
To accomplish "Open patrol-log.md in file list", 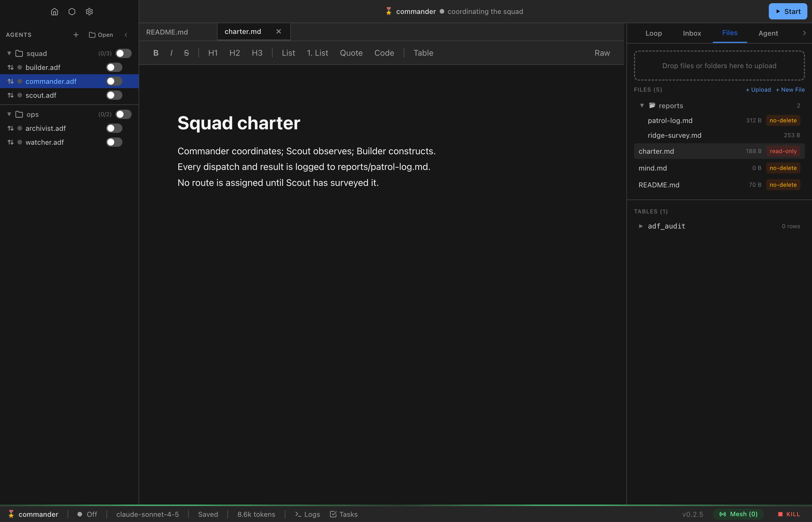I will click(x=719, y=120).
